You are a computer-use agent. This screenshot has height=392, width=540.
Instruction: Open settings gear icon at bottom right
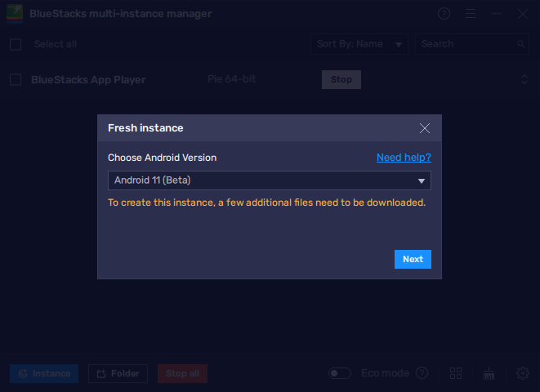523,373
